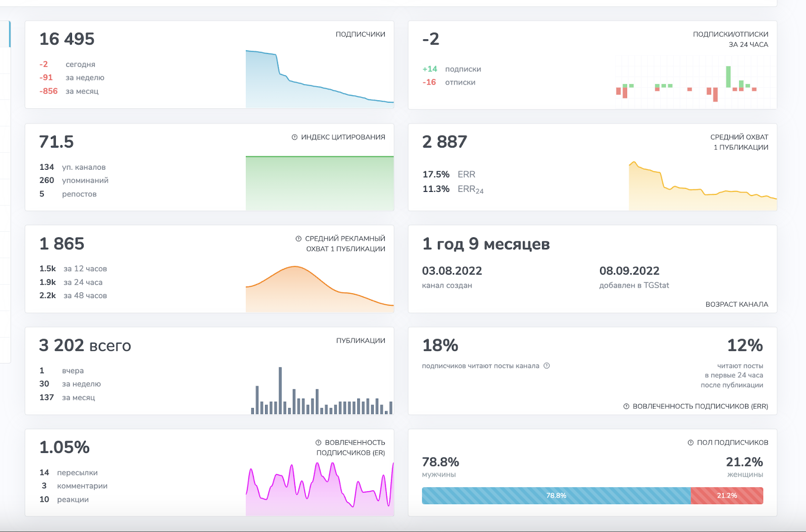Select '-91' weekly subscriber change
This screenshot has width=806, height=532.
click(x=46, y=78)
